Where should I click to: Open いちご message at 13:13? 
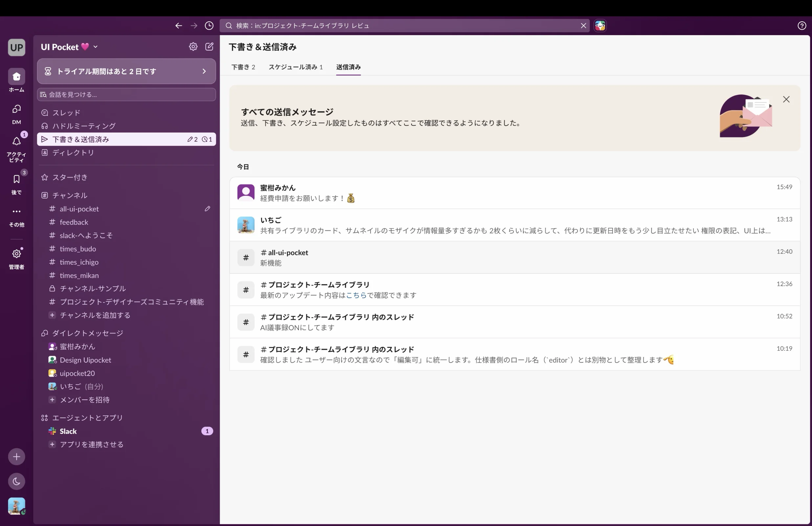click(x=515, y=225)
